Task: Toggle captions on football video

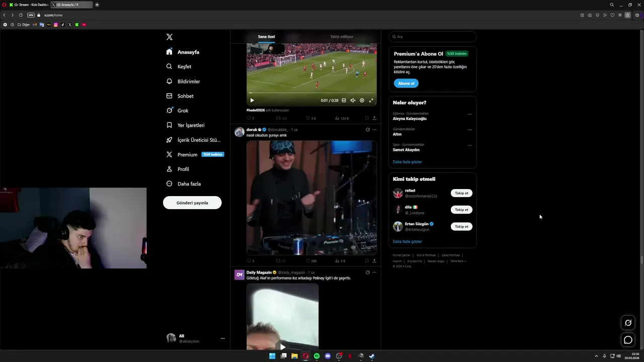Action: (344, 101)
